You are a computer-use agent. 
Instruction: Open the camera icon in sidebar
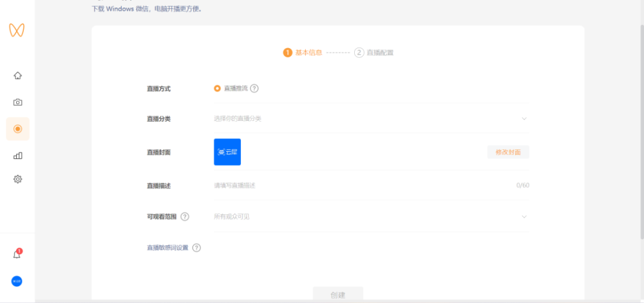17,102
